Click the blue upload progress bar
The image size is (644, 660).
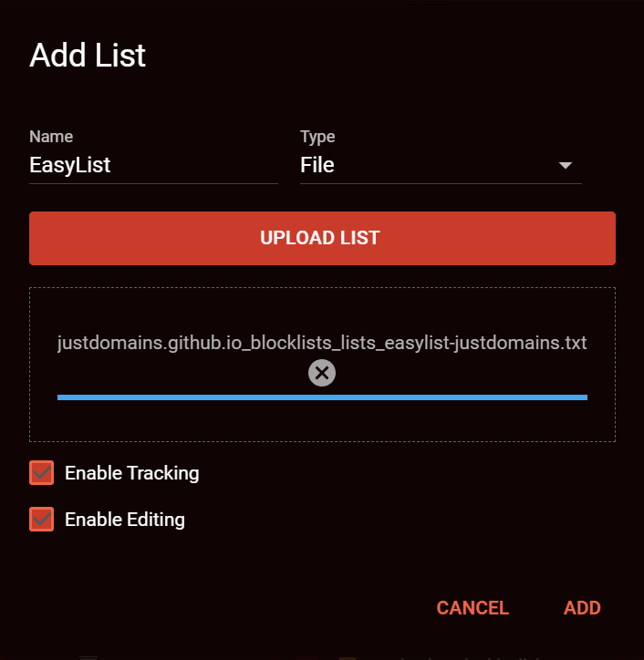click(x=322, y=397)
